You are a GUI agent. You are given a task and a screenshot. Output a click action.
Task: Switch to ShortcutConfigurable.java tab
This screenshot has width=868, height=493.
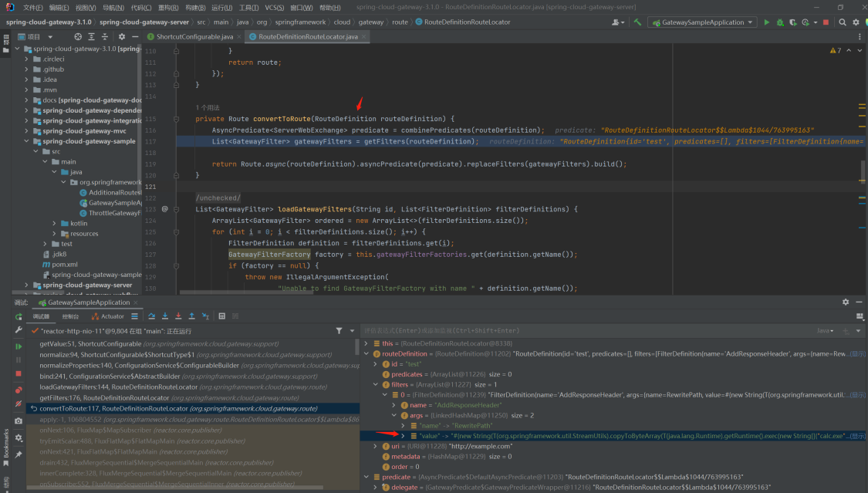[194, 36]
